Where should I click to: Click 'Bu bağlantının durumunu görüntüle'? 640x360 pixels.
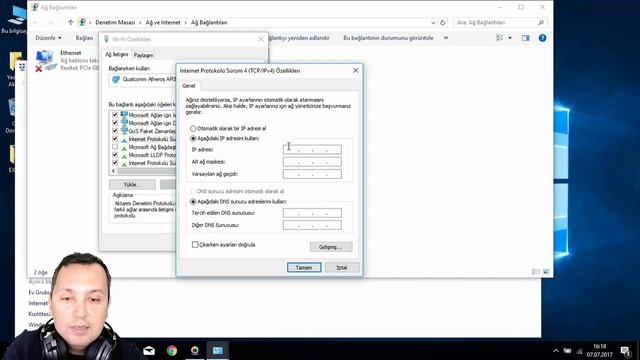coord(388,38)
